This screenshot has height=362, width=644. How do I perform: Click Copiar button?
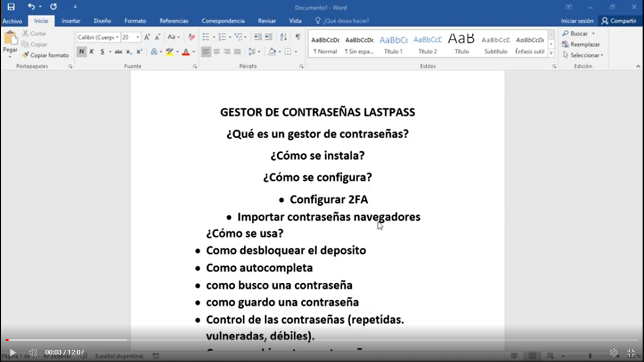[x=34, y=44]
